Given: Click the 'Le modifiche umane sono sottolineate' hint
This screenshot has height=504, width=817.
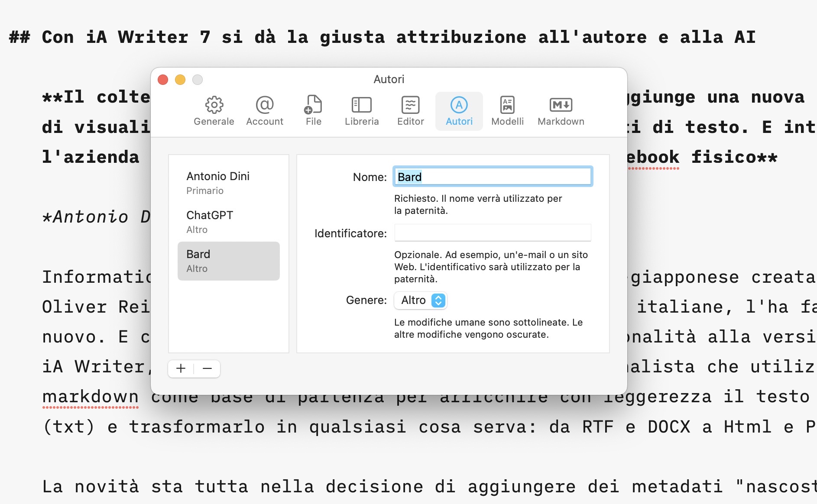Looking at the screenshot, I should 488,328.
